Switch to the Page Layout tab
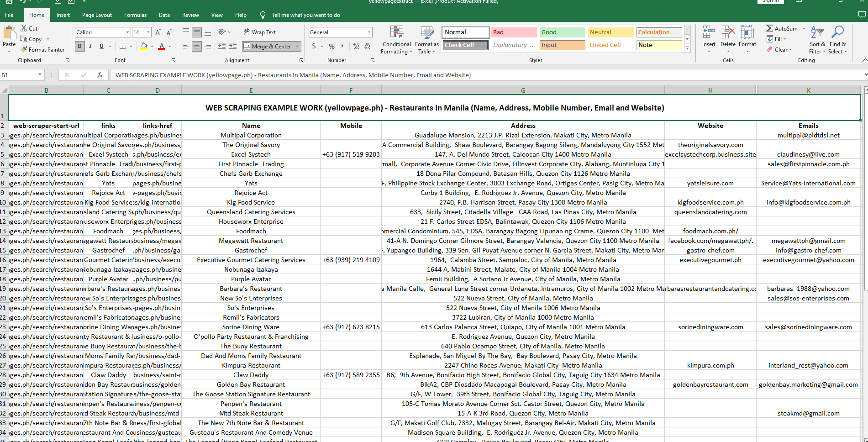This screenshot has height=442, width=868. tap(97, 15)
